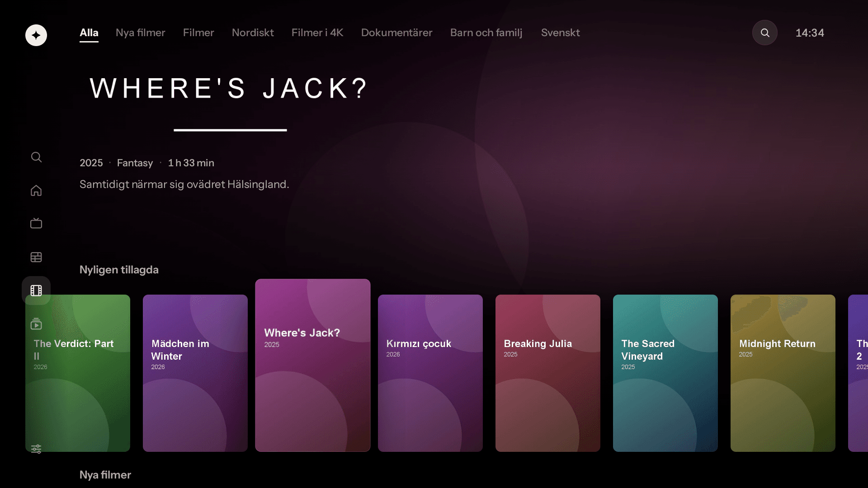868x488 pixels.
Task: Open The Sacred Vineyard poster
Action: click(665, 373)
